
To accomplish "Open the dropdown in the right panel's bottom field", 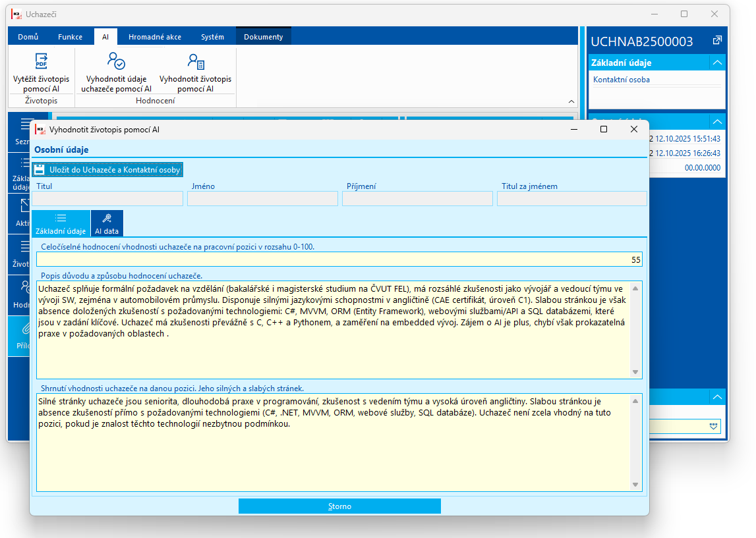I will tap(714, 426).
